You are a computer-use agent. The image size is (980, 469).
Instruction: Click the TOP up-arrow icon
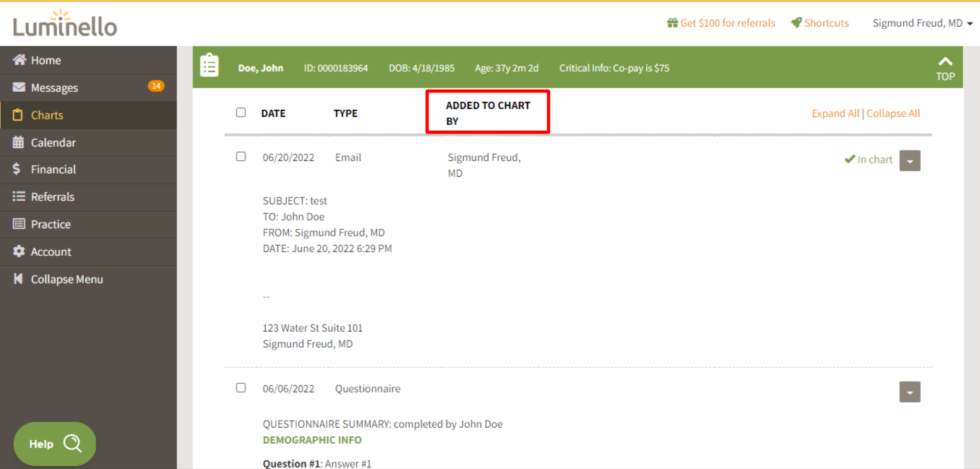[945, 61]
